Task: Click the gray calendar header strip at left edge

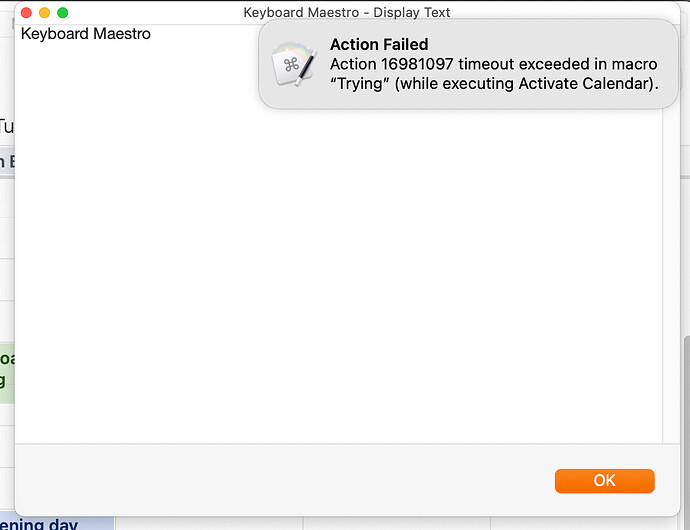Action: (7, 162)
